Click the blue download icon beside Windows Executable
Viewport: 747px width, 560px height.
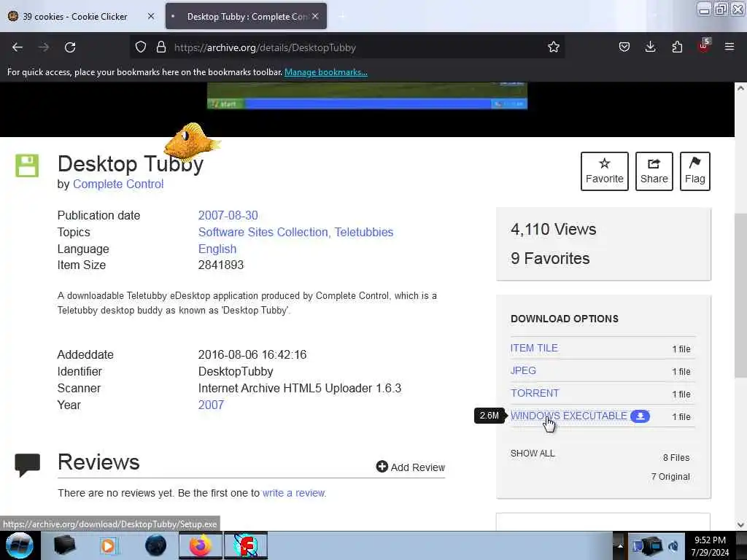640,416
